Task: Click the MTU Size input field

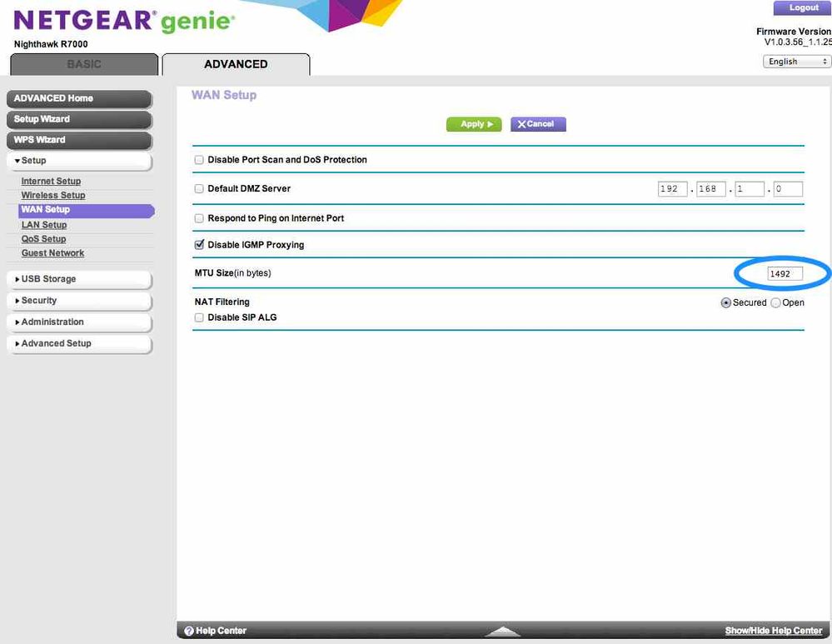Action: click(x=785, y=273)
